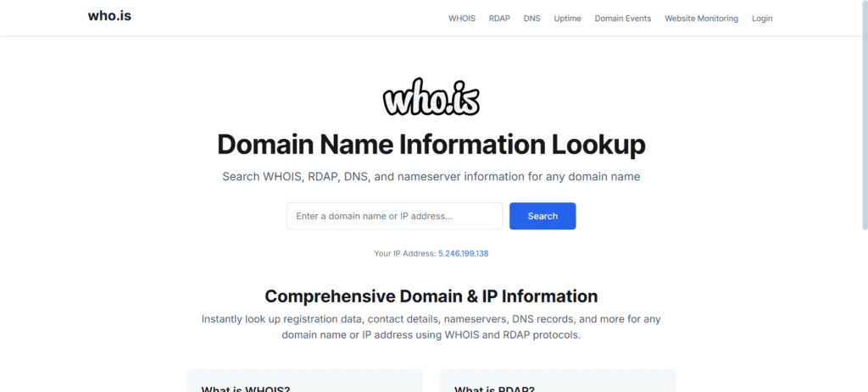Click the Login link

click(x=762, y=19)
